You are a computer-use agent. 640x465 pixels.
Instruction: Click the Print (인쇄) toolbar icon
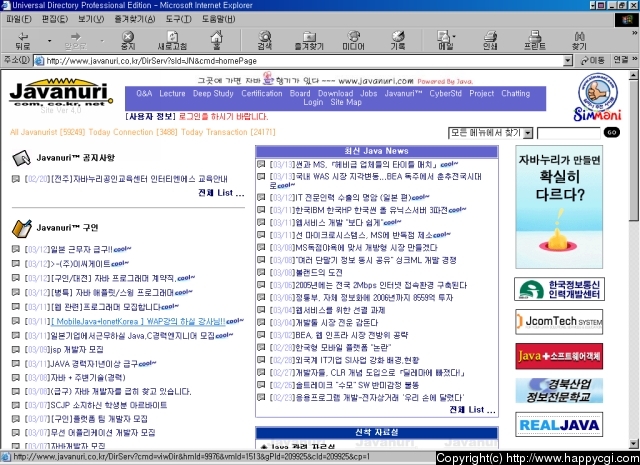pos(490,40)
